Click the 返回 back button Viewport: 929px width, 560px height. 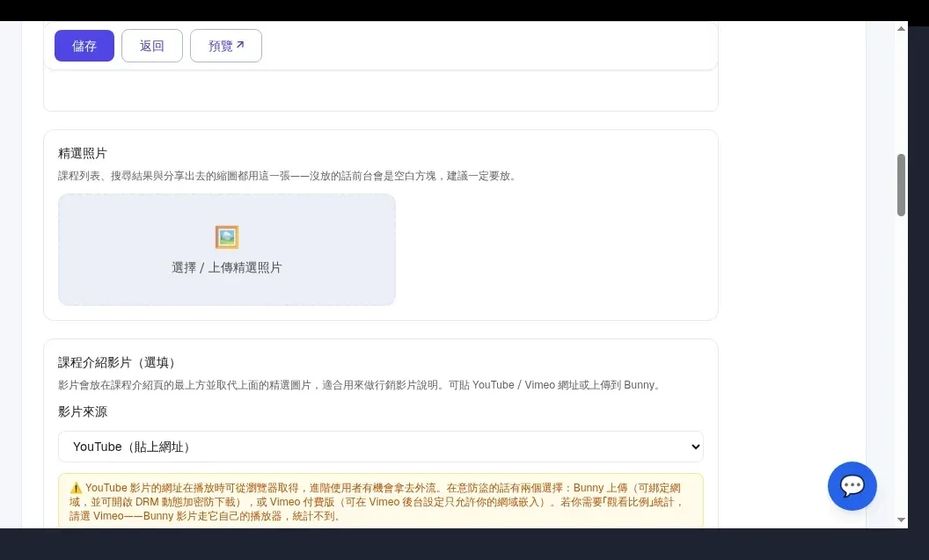151,46
